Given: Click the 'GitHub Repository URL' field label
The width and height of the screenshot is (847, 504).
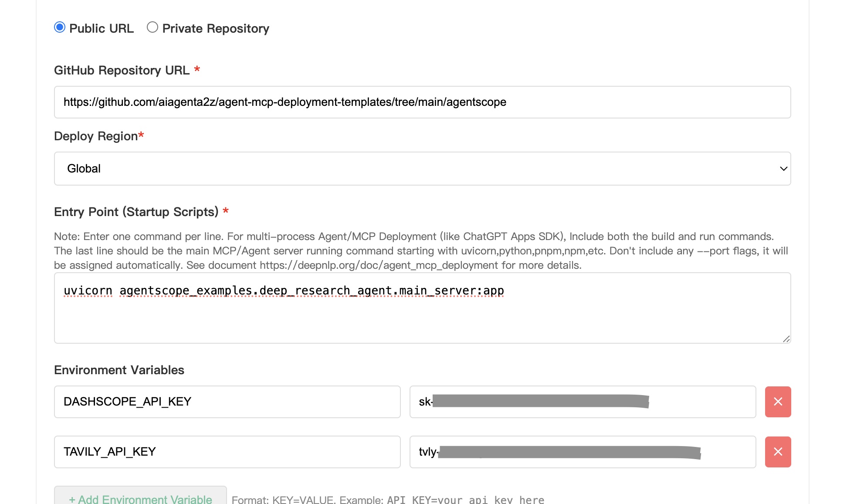Looking at the screenshot, I should point(122,70).
